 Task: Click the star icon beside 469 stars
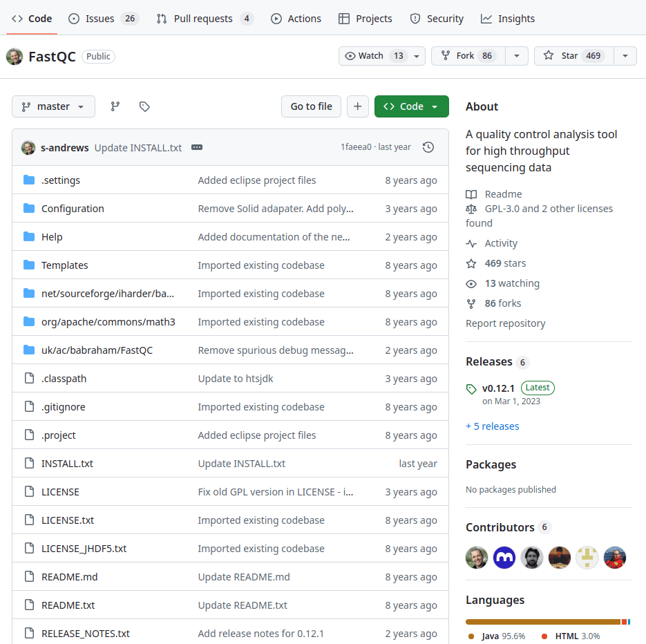(471, 263)
